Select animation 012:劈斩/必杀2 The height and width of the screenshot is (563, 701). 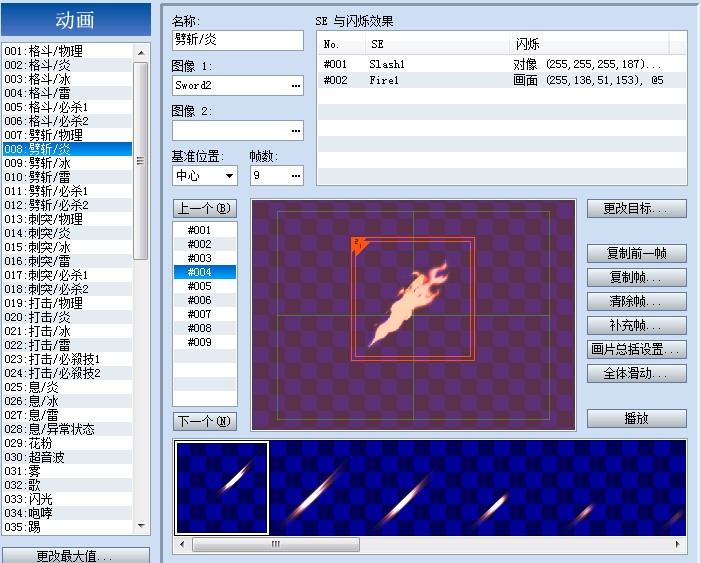click(x=68, y=205)
